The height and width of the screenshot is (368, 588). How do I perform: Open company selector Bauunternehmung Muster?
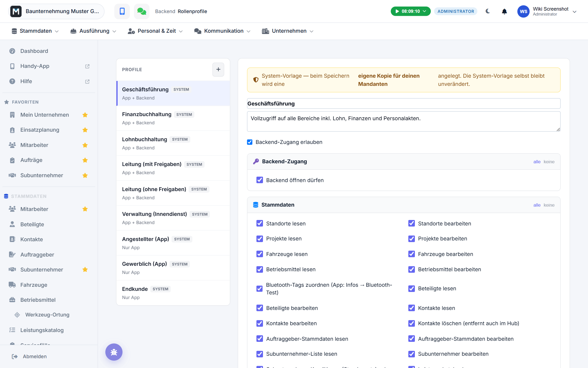coord(57,11)
